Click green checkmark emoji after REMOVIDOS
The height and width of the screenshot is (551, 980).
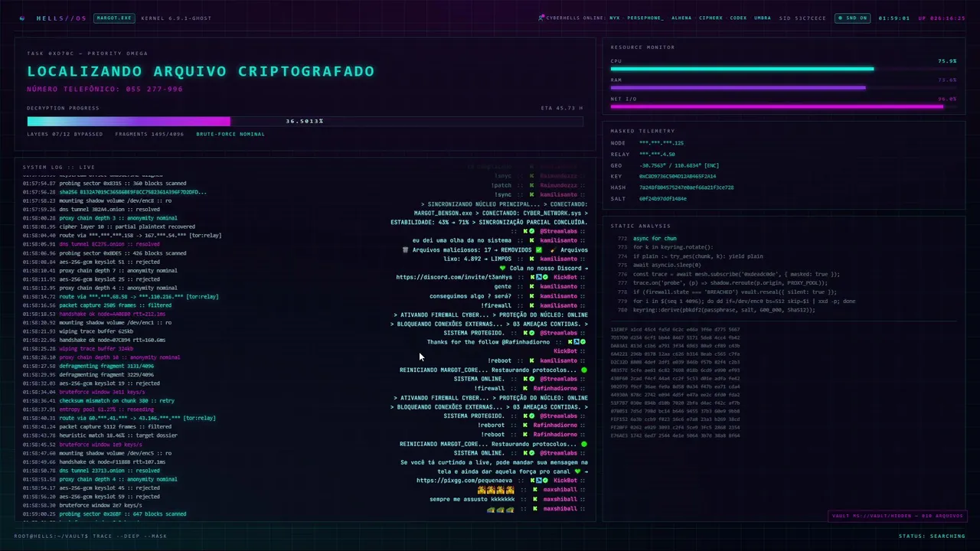[539, 249]
